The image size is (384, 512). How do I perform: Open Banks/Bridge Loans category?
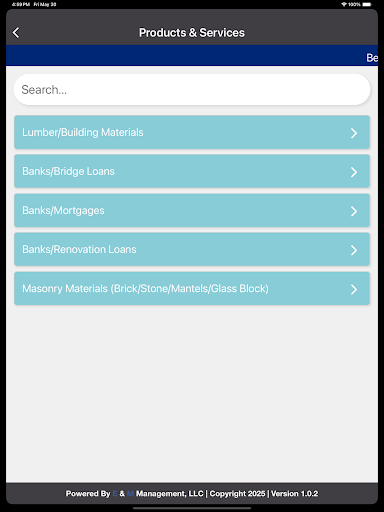point(192,171)
